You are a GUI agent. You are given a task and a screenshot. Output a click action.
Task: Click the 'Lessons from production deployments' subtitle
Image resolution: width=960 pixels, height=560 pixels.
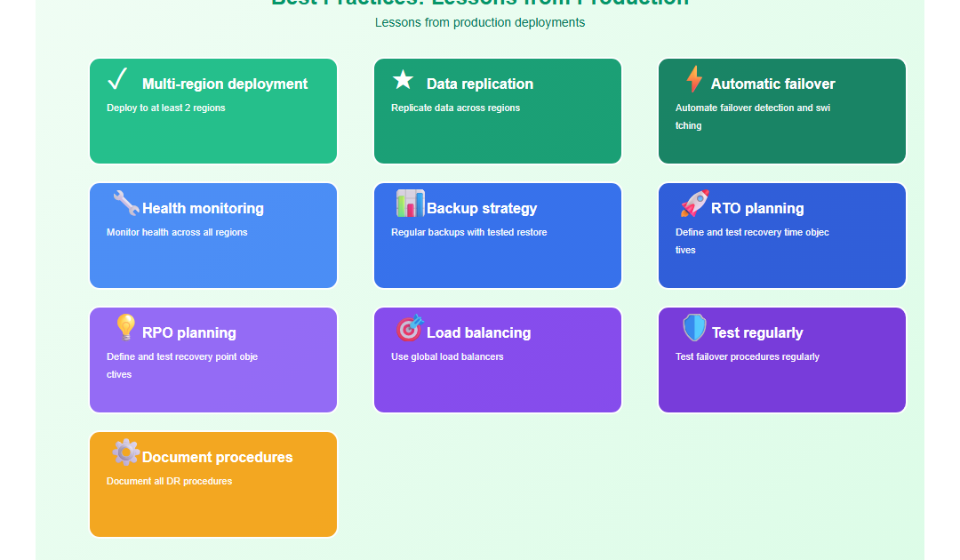(x=480, y=23)
